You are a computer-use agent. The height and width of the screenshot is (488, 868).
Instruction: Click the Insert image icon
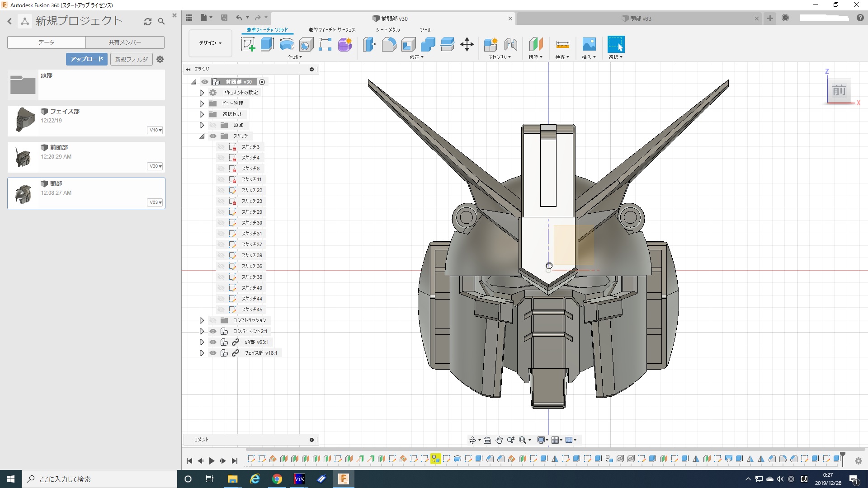click(589, 44)
